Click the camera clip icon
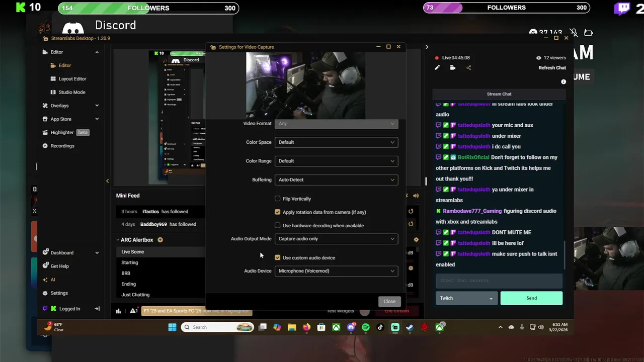The width and height of the screenshot is (644, 362). 453,68
